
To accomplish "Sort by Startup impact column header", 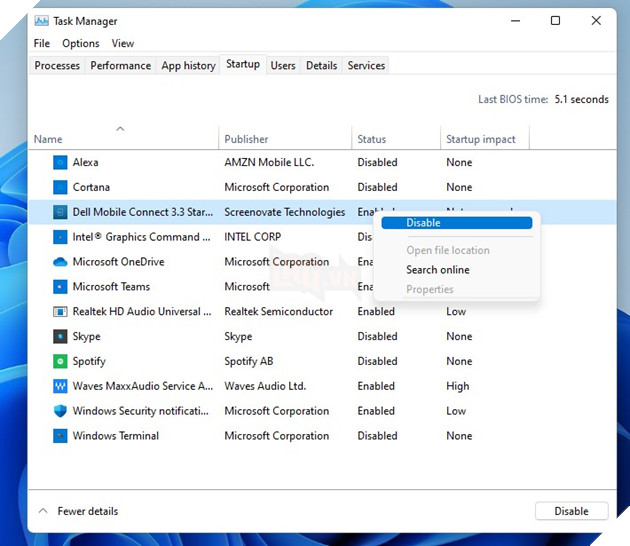I will (481, 139).
